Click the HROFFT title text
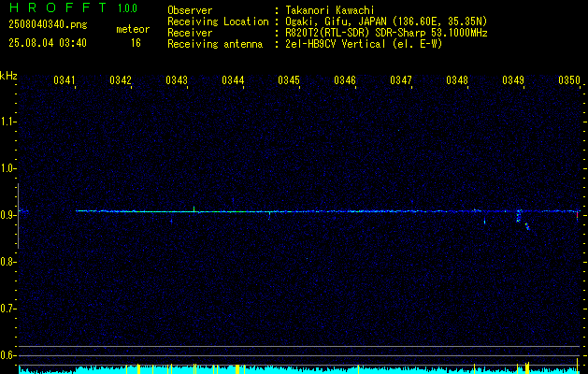Image resolution: width=588 pixels, height=374 pixels. coord(57,7)
